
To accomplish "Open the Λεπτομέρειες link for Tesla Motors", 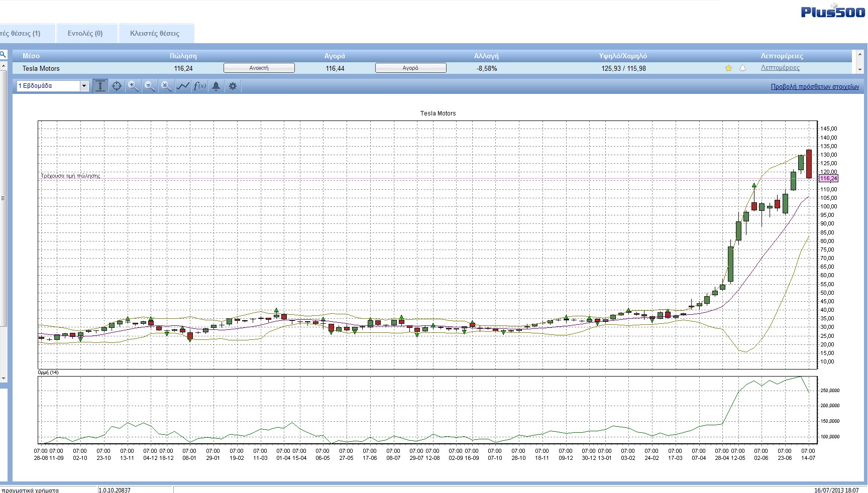I will (x=780, y=68).
